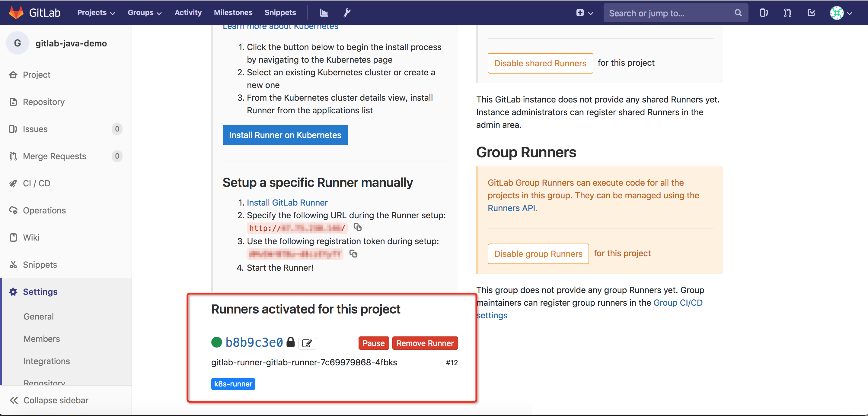Open Group CI/CD settings link
The image size is (868, 416).
678,303
